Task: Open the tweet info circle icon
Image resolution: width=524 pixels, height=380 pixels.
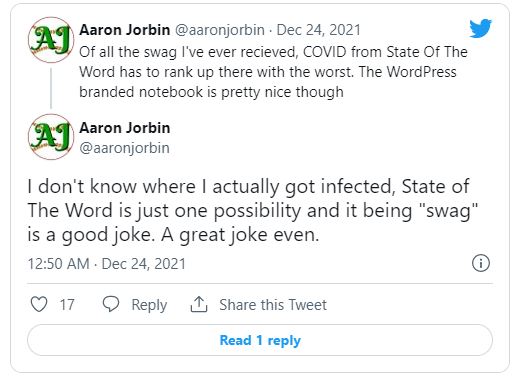Action: 481,263
